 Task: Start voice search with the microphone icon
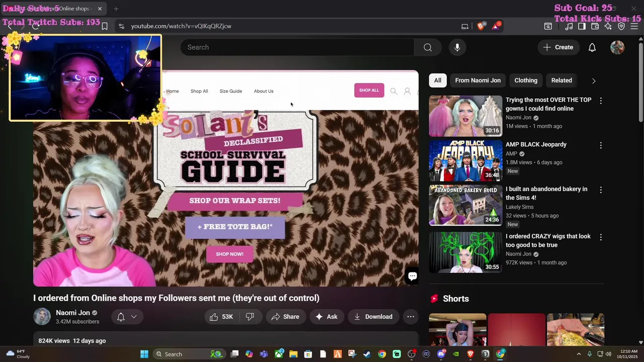(457, 47)
